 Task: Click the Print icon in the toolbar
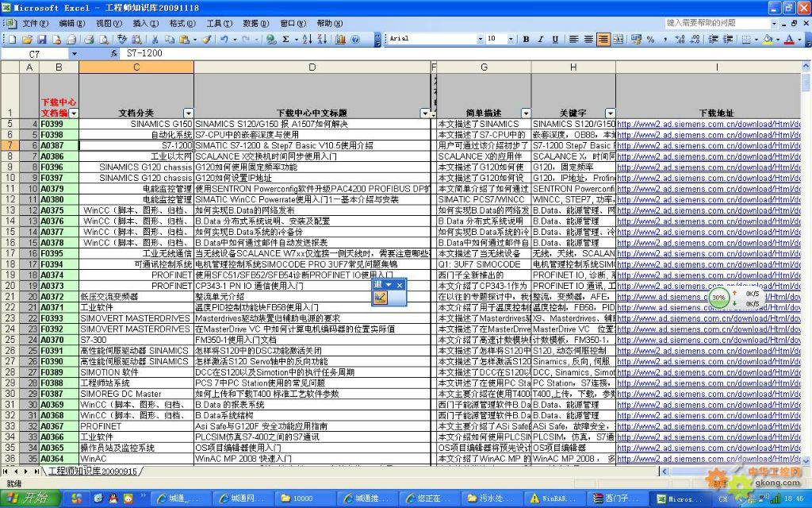point(89,39)
